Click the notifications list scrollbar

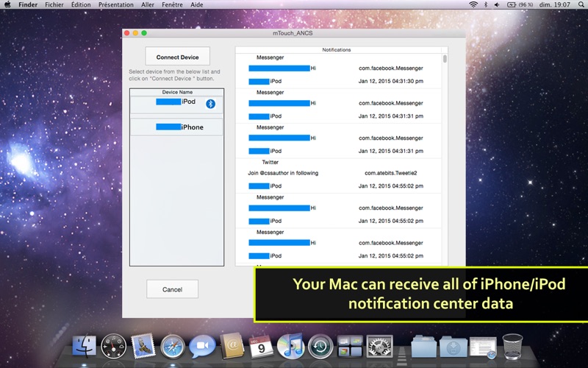tap(445, 59)
